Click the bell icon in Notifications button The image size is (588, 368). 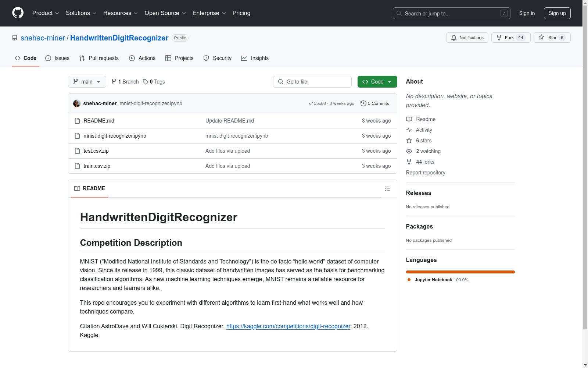pyautogui.click(x=454, y=38)
